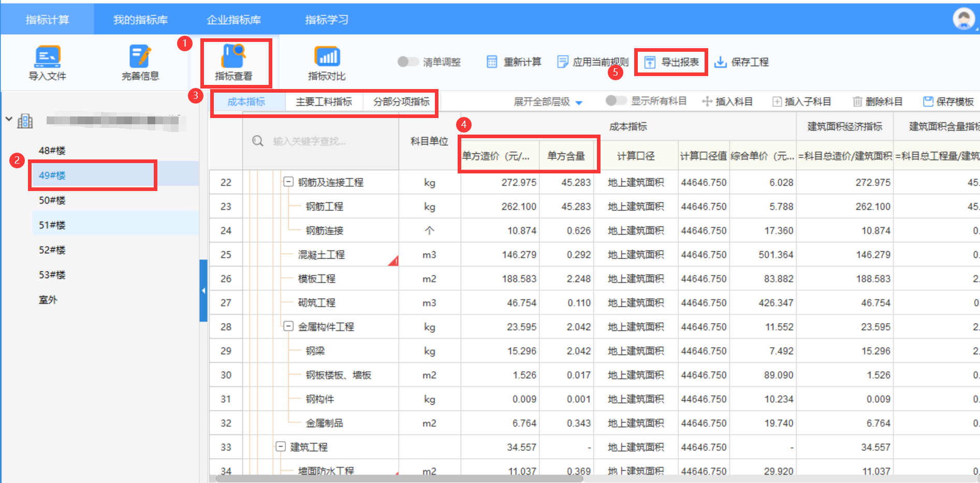Switch to the 我的指标库 tab
This screenshot has height=483, width=980.
tap(140, 20)
